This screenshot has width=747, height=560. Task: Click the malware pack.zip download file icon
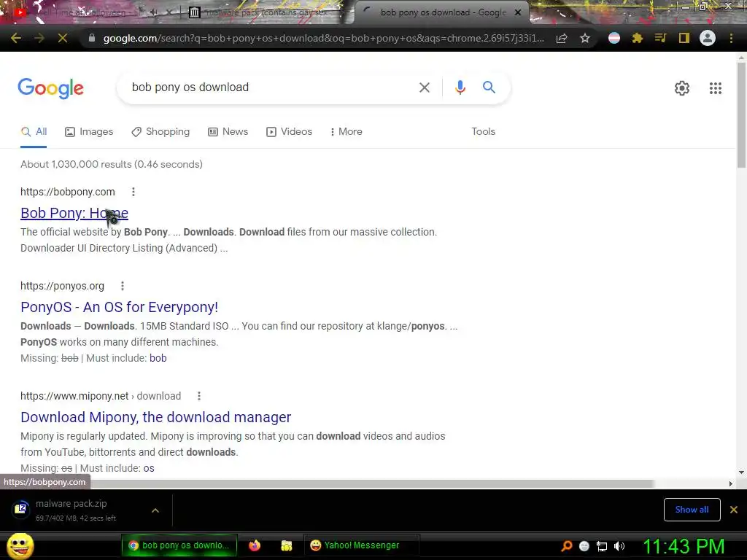tap(20, 510)
